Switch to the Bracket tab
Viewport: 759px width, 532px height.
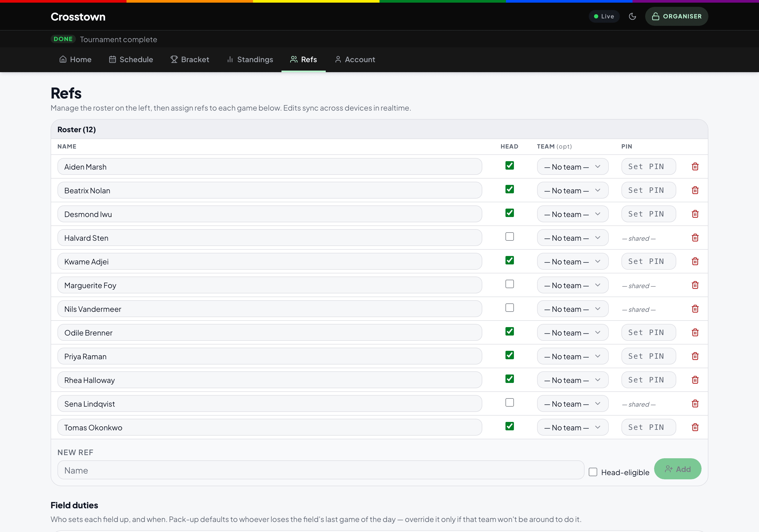[x=190, y=60]
